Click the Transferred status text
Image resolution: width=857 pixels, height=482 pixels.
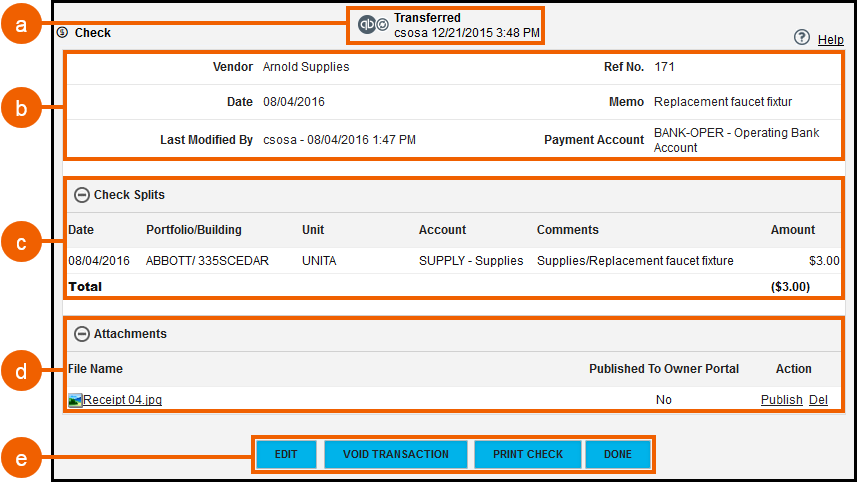[x=427, y=18]
